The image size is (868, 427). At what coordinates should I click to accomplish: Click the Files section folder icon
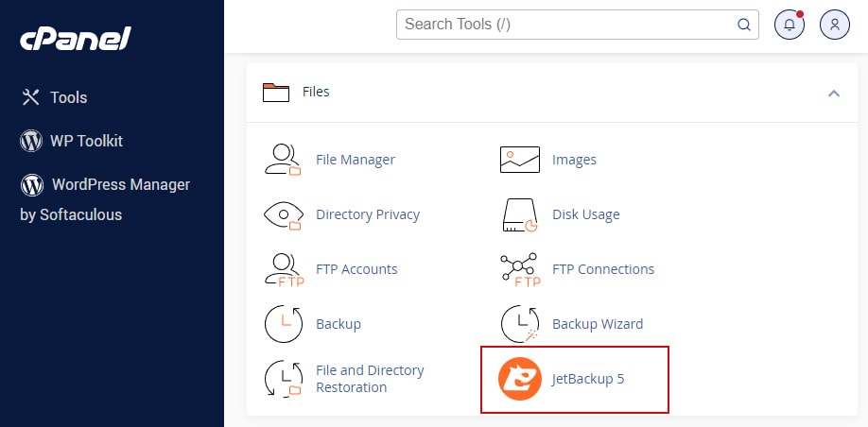click(276, 93)
